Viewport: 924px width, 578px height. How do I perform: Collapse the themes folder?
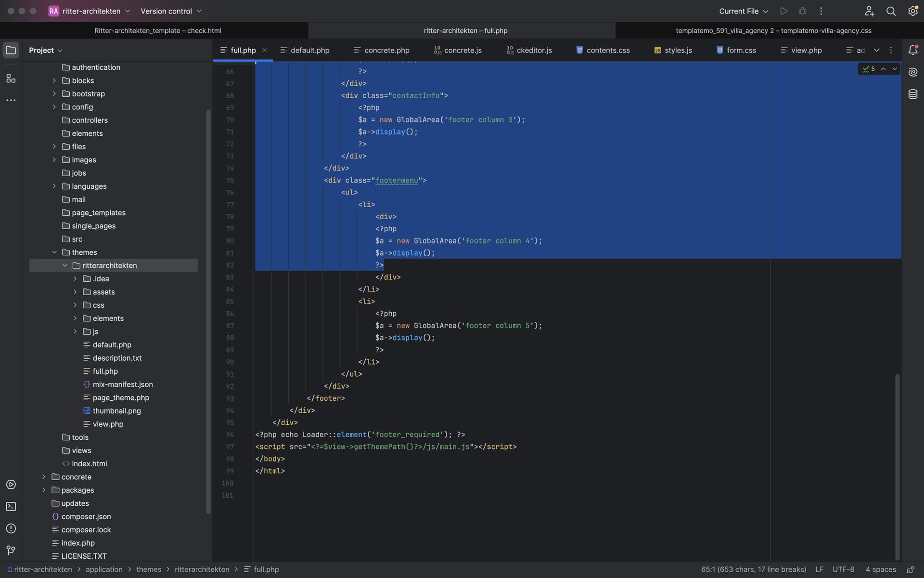[x=54, y=252]
